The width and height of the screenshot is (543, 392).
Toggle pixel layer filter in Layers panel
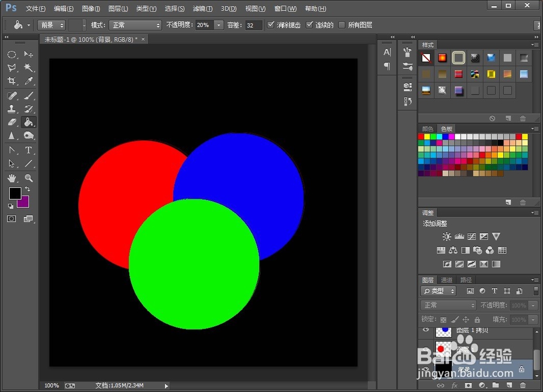[470, 291]
